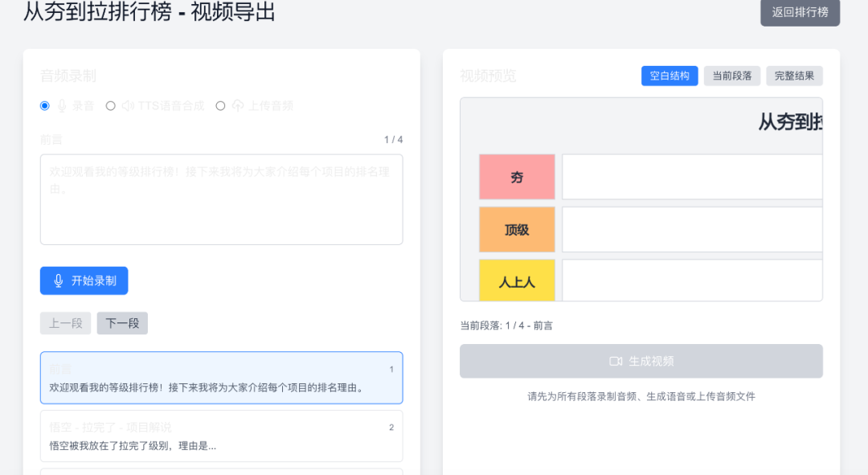Advance using the 下一段 button
Viewport: 868px width, 475px height.
122,323
